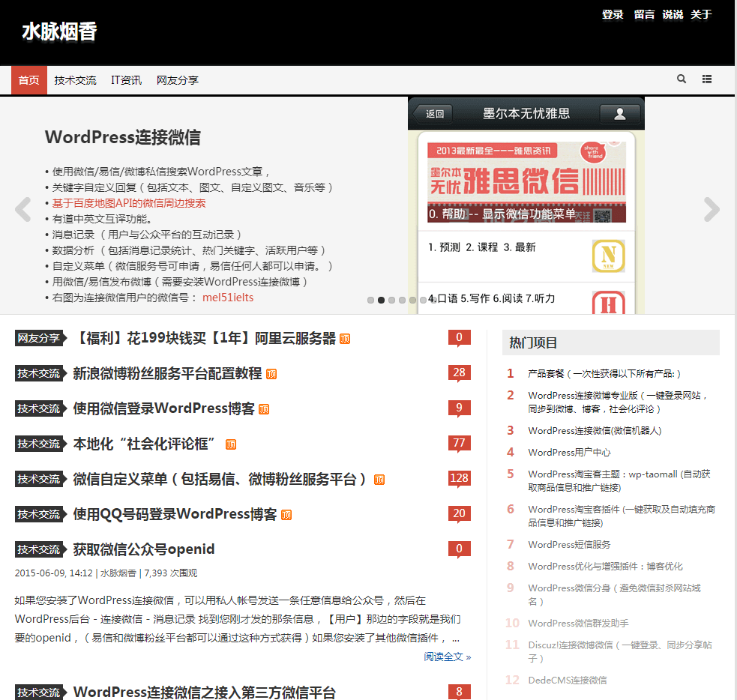Viewport: 737px width, 700px height.
Task: Click 网友分享 category tag on first post
Action: click(x=39, y=338)
